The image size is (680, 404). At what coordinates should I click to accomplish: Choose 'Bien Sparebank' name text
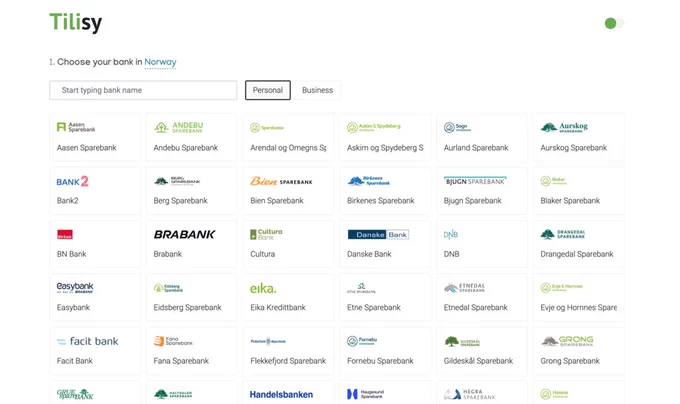277,201
